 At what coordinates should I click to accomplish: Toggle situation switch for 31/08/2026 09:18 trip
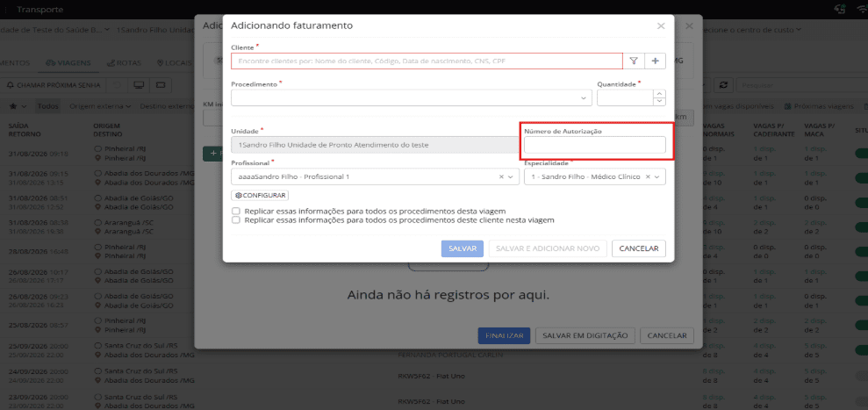pos(861,154)
